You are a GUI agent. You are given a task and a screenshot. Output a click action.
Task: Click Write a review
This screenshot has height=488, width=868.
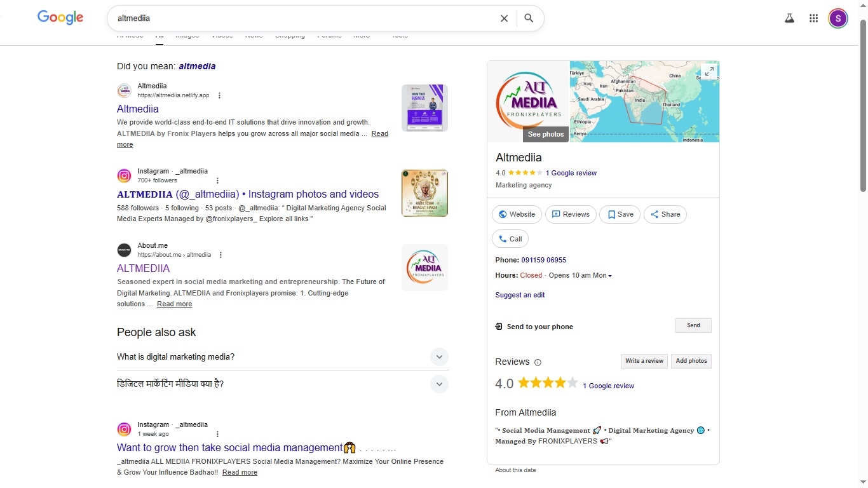tap(644, 361)
